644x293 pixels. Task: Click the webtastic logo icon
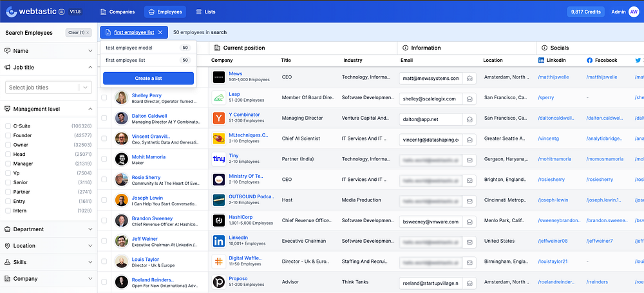[12, 12]
